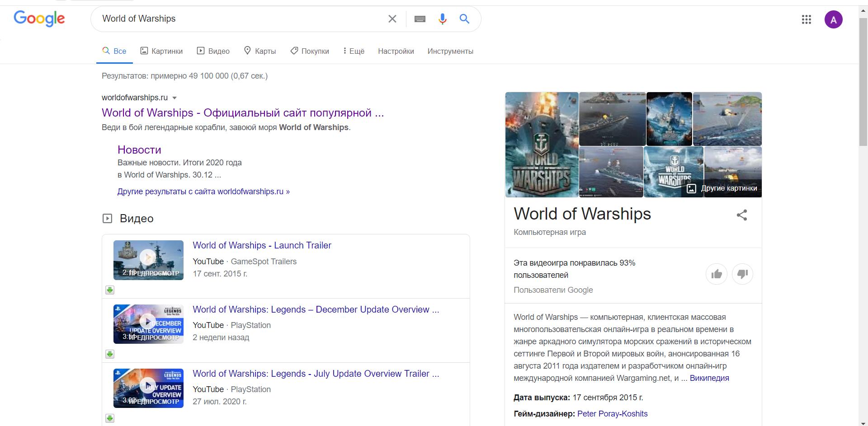This screenshot has height=426, width=868.
Task: Open the Википедия link in the description
Action: click(709, 378)
